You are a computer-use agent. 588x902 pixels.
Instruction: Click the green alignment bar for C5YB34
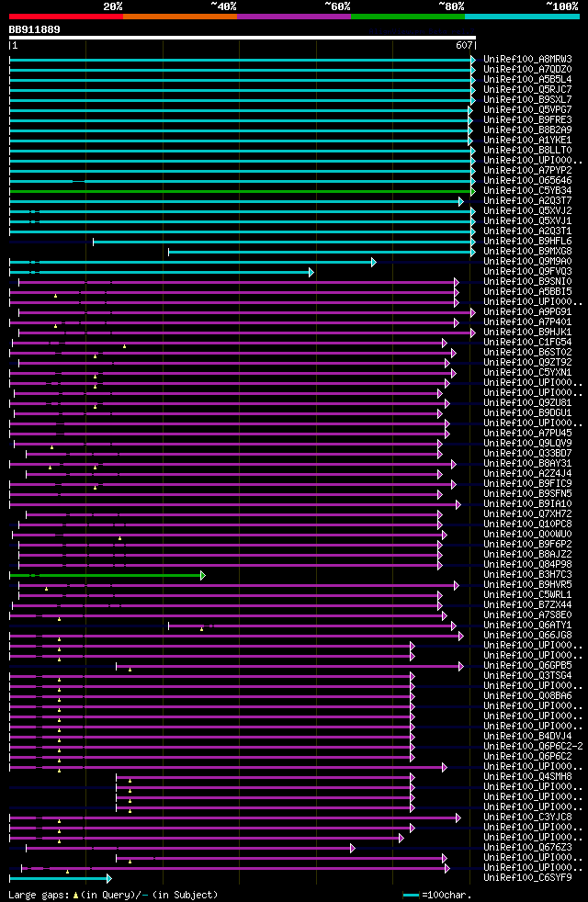243,191
